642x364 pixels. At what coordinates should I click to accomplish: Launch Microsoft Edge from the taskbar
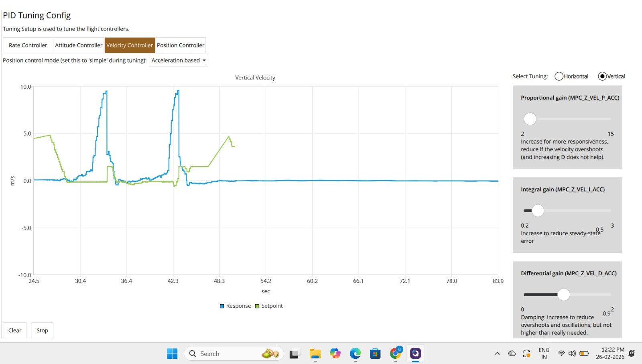click(355, 354)
